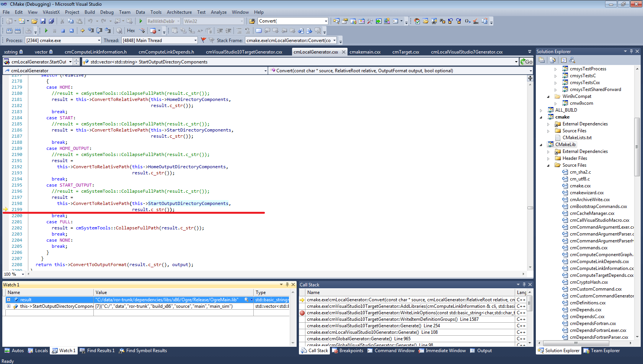Click the visualizer magnifier in result row

[x=246, y=300]
